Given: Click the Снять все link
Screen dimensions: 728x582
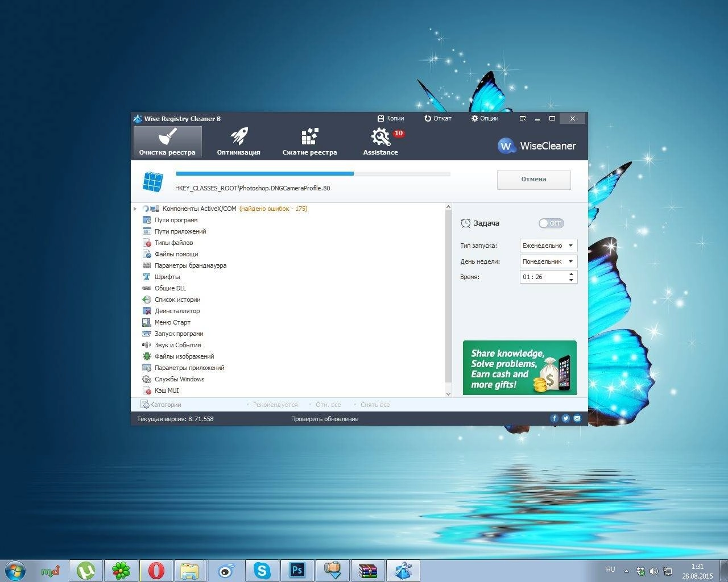Looking at the screenshot, I should (x=375, y=405).
